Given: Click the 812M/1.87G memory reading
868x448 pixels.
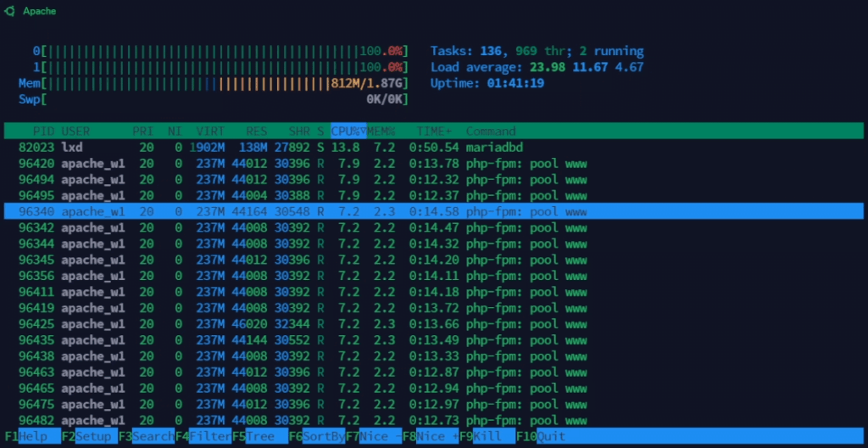Looking at the screenshot, I should click(366, 84).
